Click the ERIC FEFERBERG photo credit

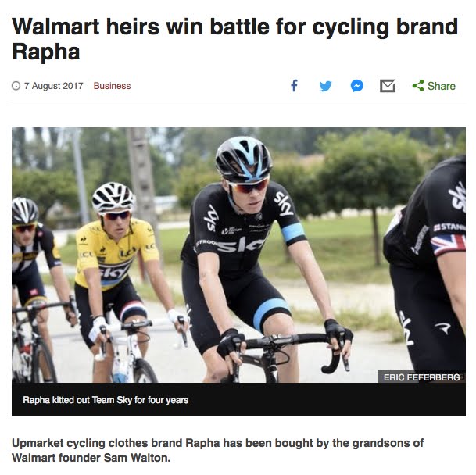[421, 377]
